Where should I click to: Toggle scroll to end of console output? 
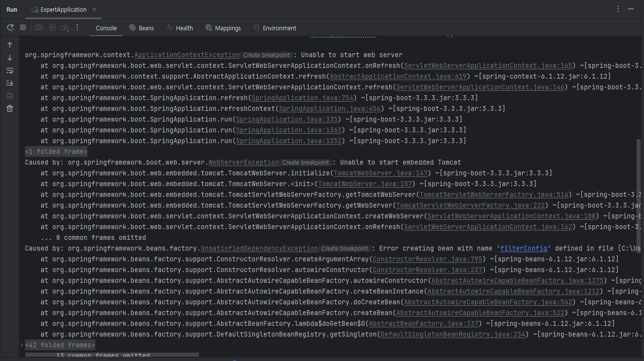point(9,83)
